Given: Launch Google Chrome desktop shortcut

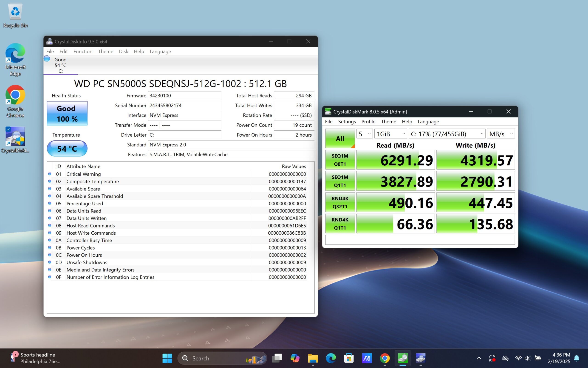Looking at the screenshot, I should click(x=15, y=101).
